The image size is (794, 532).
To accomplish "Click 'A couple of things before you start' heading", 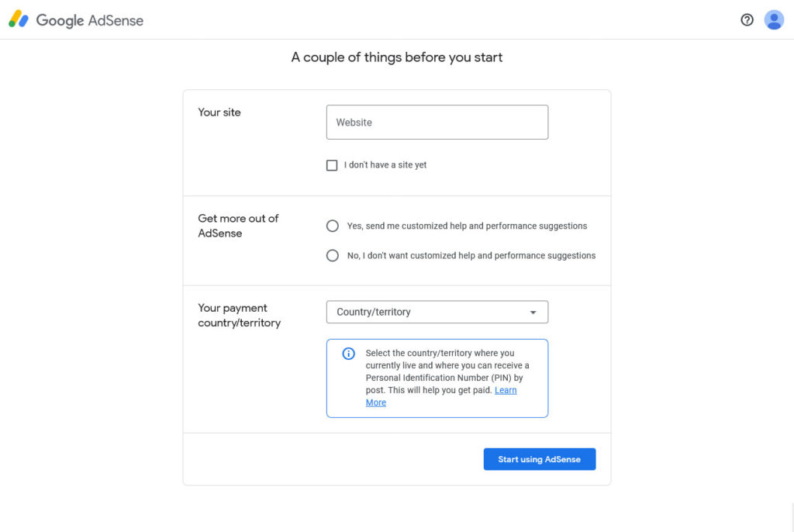I will click(x=396, y=57).
